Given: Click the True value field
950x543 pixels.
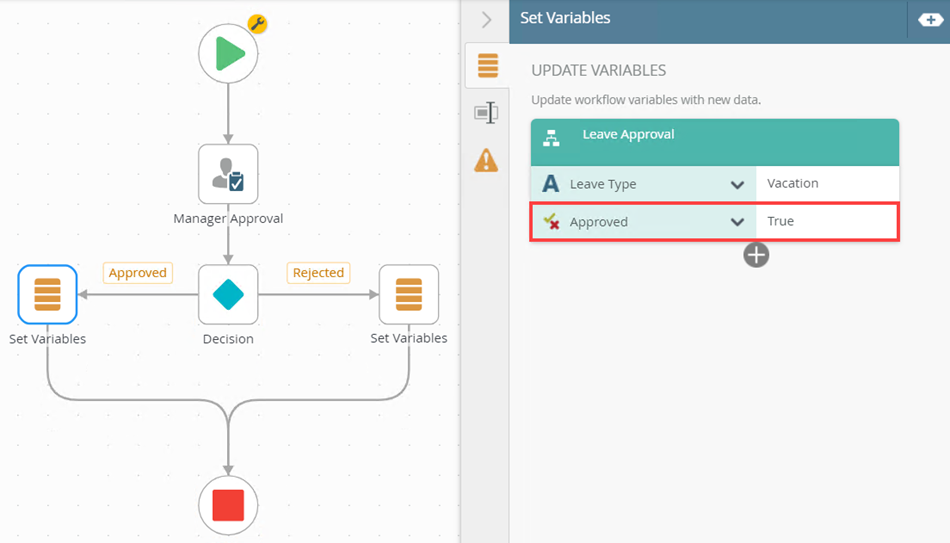Looking at the screenshot, I should [827, 222].
